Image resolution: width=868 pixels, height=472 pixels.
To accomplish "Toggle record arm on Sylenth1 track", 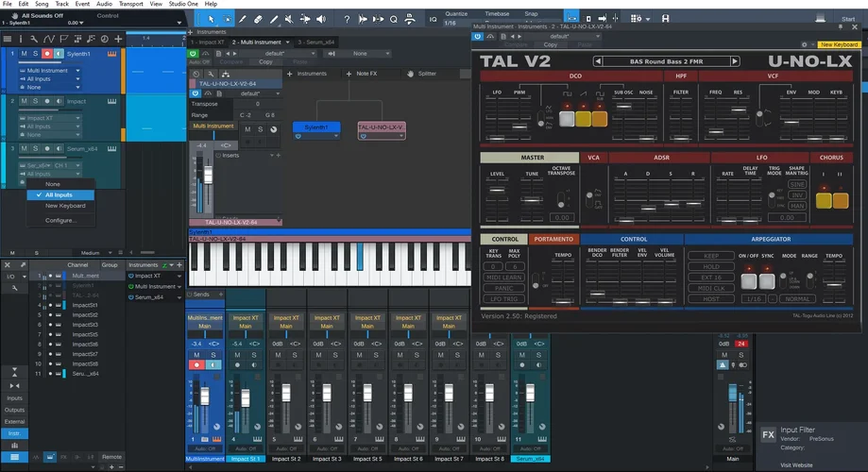I will click(x=46, y=54).
